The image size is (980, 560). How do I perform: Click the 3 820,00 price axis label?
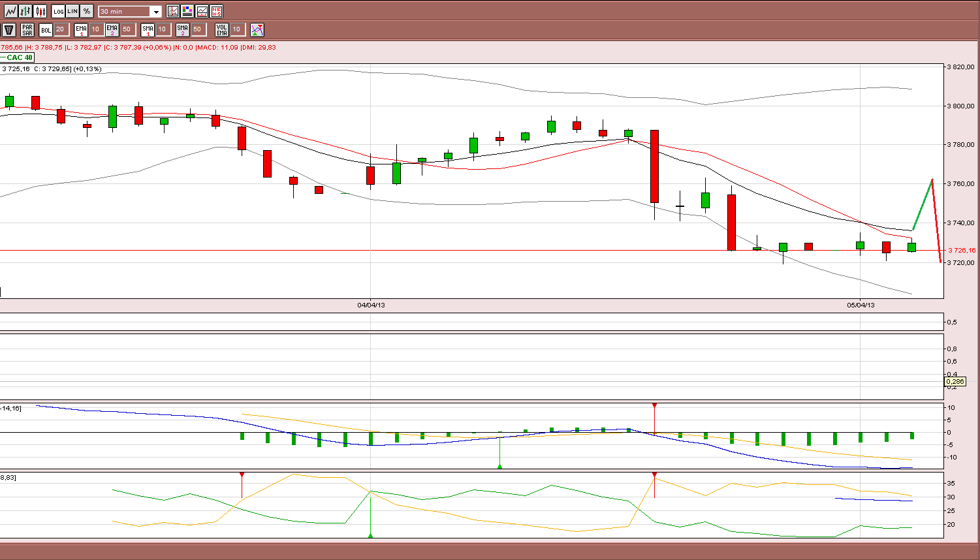[961, 67]
